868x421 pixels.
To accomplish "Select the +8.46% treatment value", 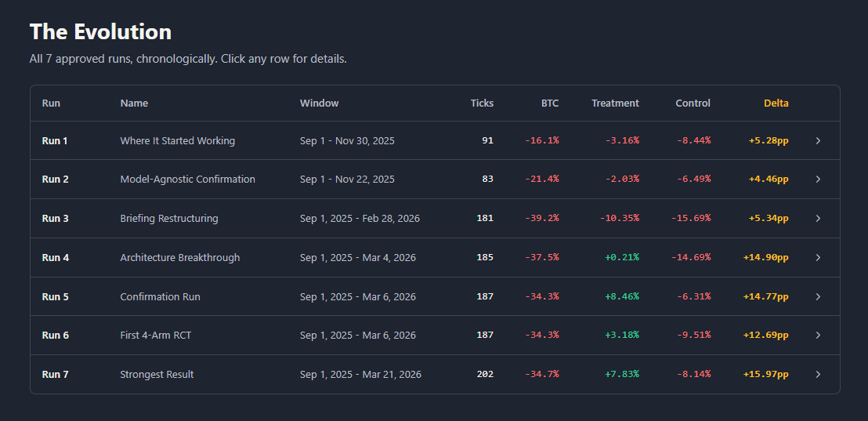I will [x=622, y=297].
